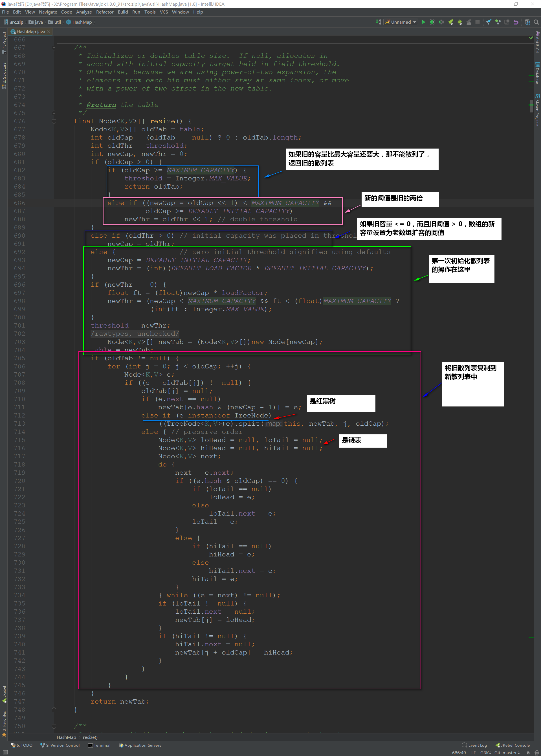Run with Coverage icon in toolbar

(441, 22)
